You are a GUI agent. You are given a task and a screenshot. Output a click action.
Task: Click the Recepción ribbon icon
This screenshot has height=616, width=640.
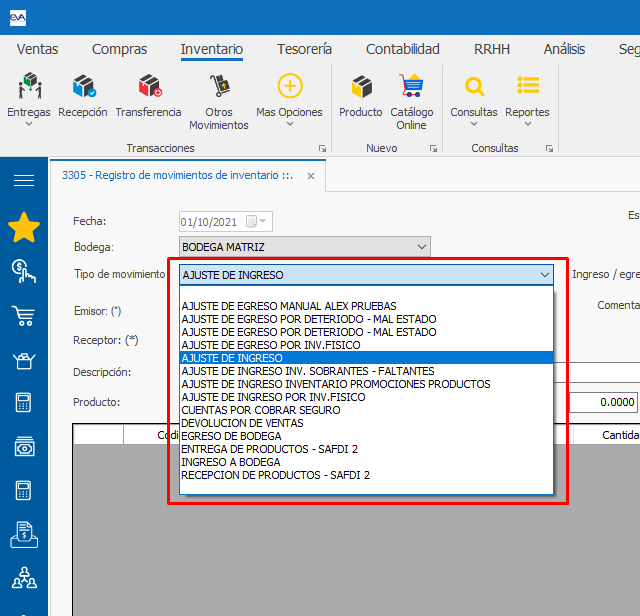(82, 88)
